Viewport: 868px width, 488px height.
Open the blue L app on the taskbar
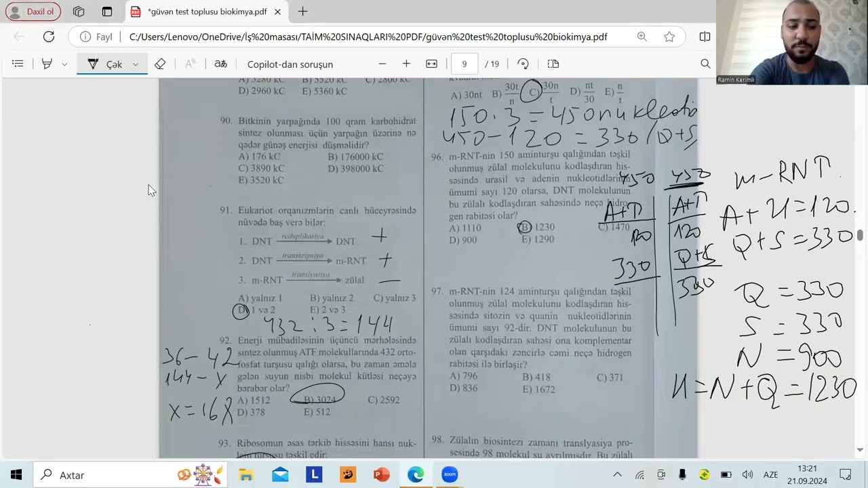pyautogui.click(x=314, y=474)
